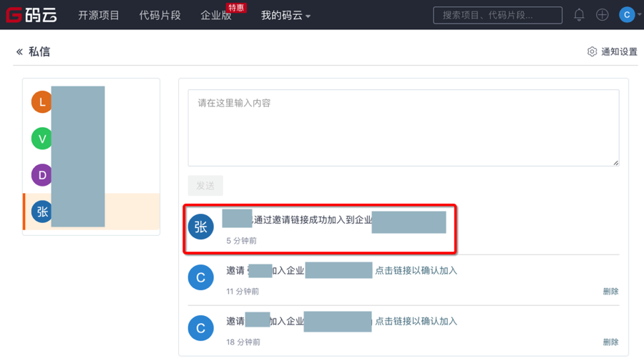
Task: Select conversation with 张 avatar in the sidebar
Action: coord(42,212)
